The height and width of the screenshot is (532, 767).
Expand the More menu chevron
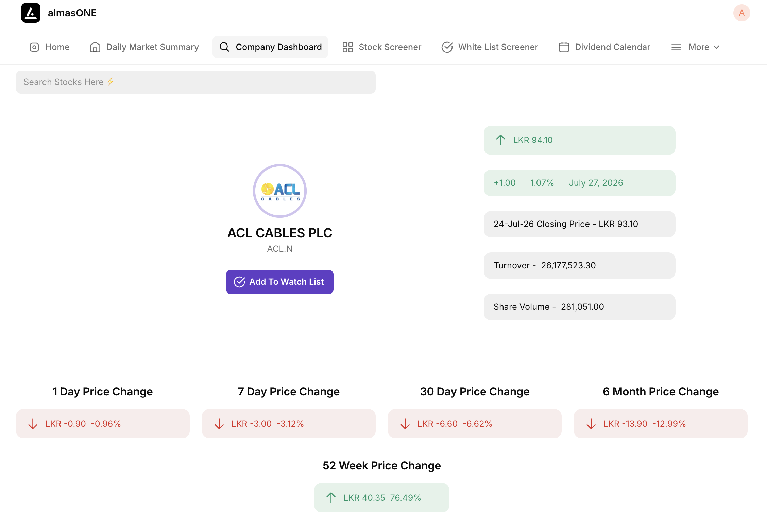(717, 47)
